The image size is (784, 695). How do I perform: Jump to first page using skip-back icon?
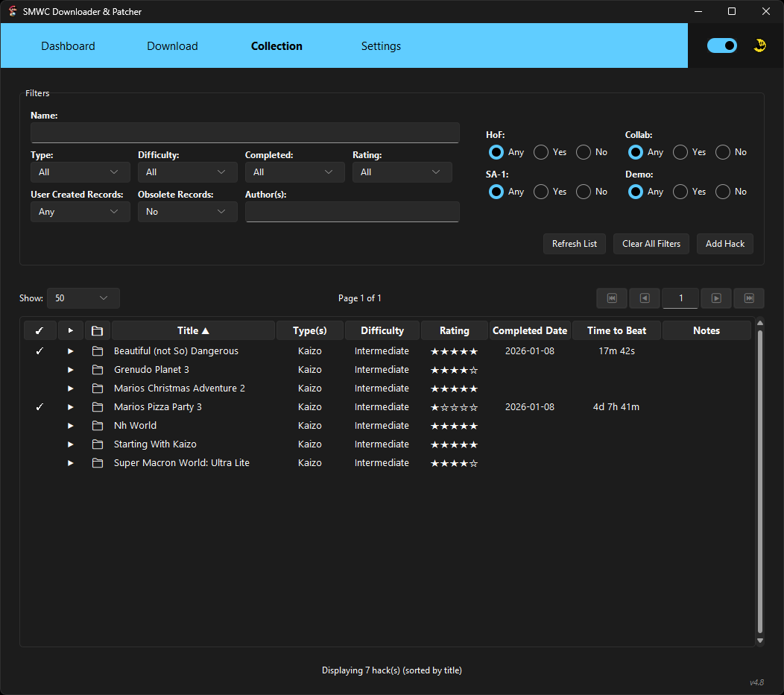[611, 298]
